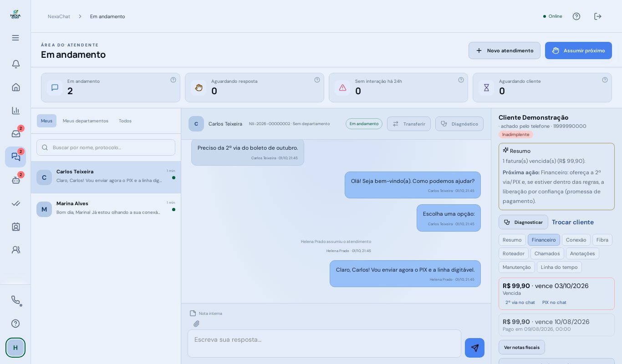Screen dimensions: 622x364
Task: Show info for Aguardando resposta card
Action: click(x=317, y=80)
